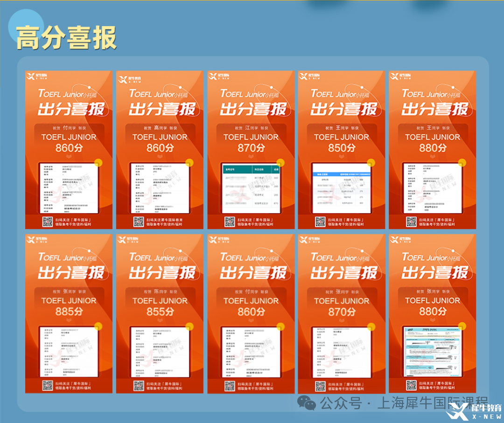The width and height of the screenshot is (504, 423).
Task: Click the QR code on 张同学 870分 card
Action: point(320,386)
